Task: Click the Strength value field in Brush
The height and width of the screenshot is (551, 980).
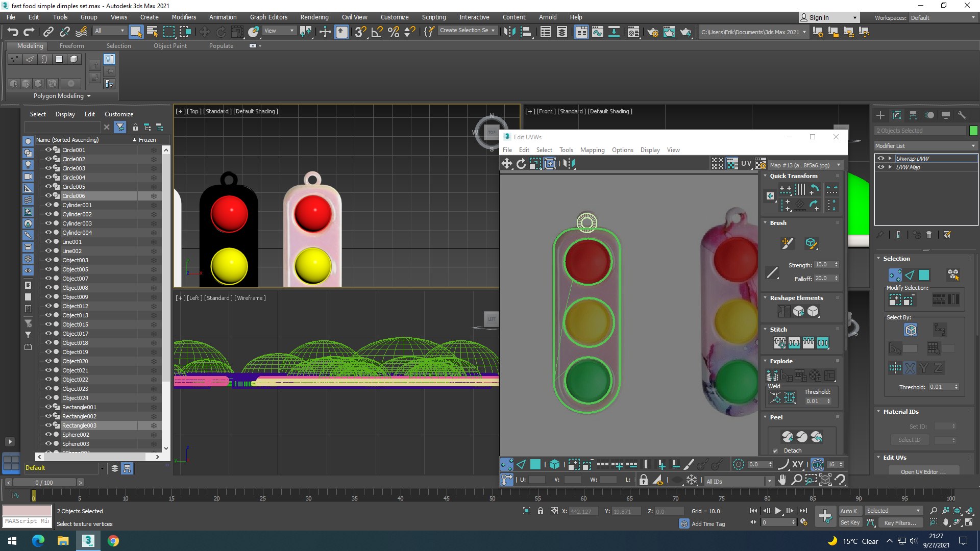Action: click(823, 265)
